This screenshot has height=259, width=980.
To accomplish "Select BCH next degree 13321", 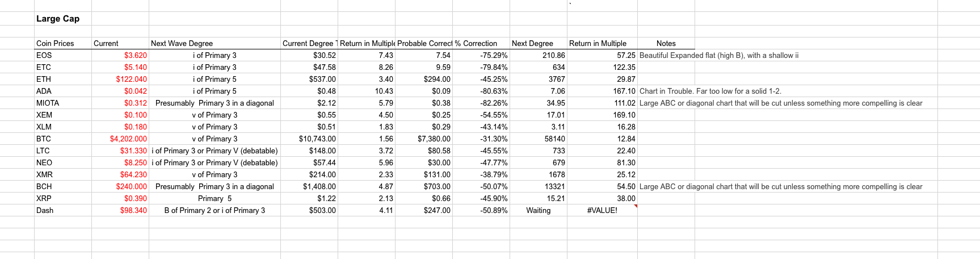I will click(x=539, y=186).
